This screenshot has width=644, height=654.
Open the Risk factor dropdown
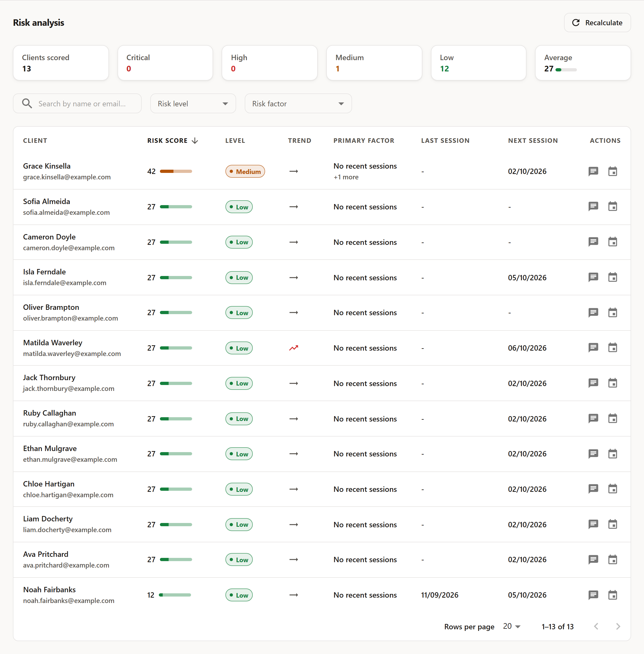pyautogui.click(x=298, y=104)
